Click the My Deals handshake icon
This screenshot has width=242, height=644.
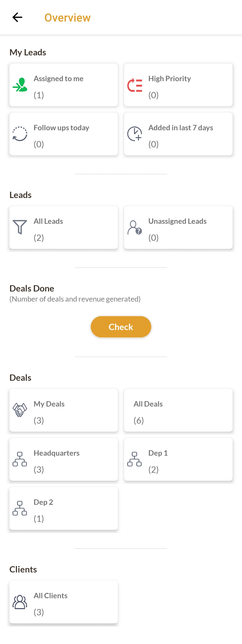click(20, 410)
